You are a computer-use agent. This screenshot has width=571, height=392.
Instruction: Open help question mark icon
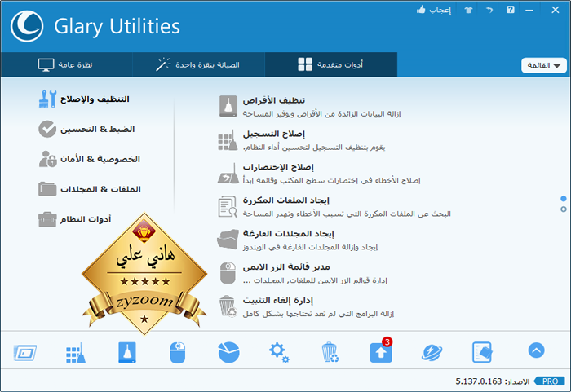coord(511,10)
